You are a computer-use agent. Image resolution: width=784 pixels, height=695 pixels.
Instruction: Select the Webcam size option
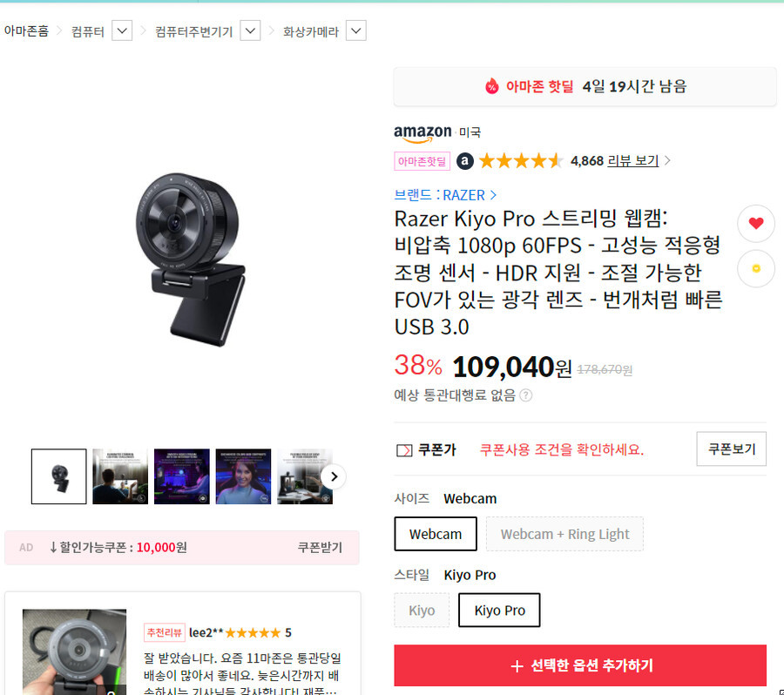point(436,534)
